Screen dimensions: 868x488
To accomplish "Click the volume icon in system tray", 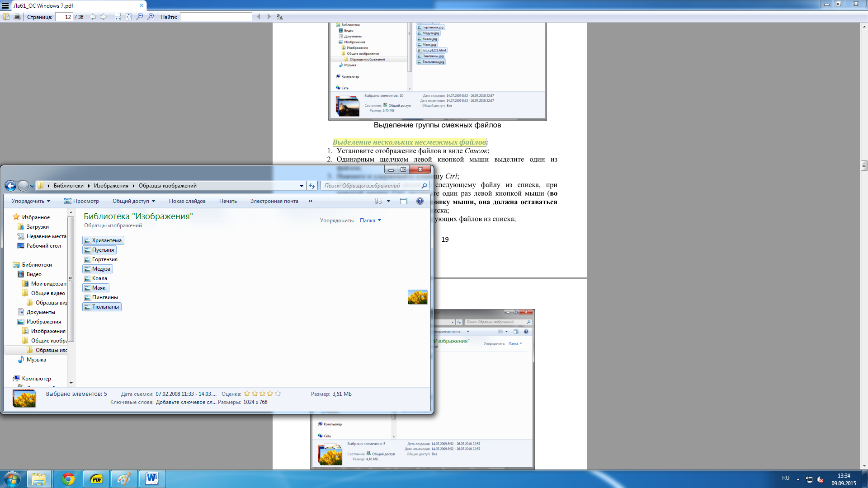I will pos(820,479).
